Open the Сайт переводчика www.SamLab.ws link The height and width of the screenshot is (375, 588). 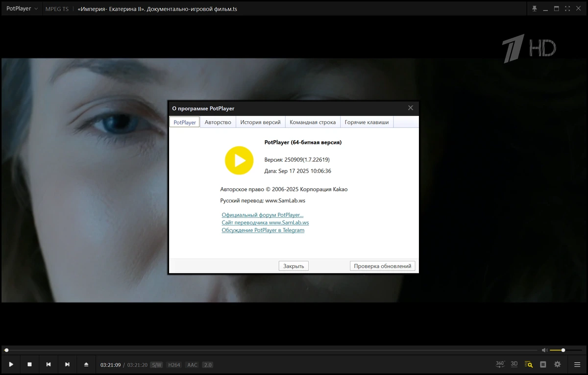(265, 223)
